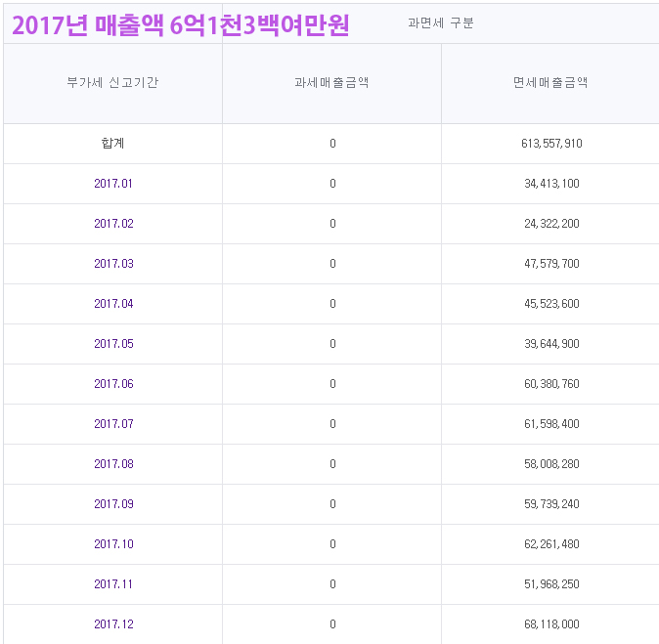
Task: Select the December amount 68,118,000 cell
Action: pos(551,624)
